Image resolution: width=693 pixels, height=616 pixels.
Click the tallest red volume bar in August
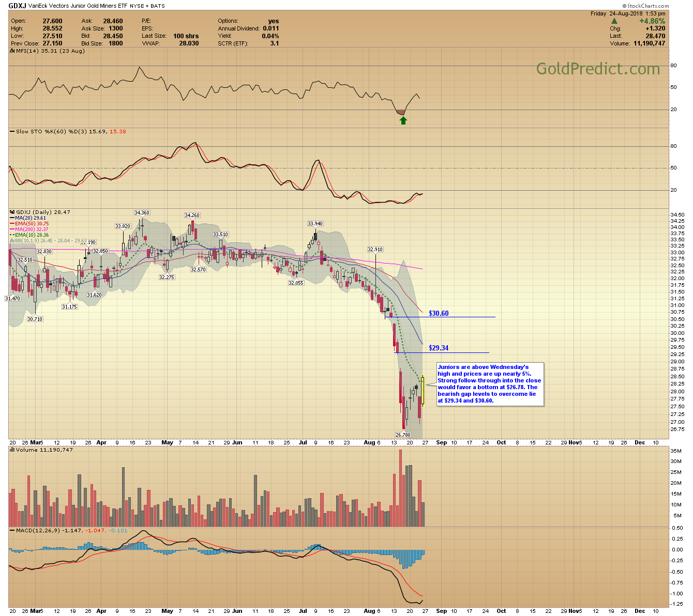click(x=400, y=488)
